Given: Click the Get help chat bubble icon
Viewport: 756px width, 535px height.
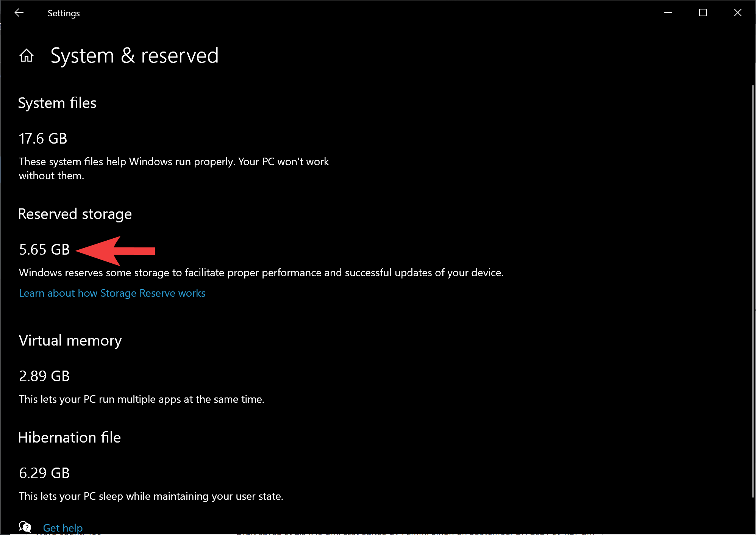Looking at the screenshot, I should [25, 527].
